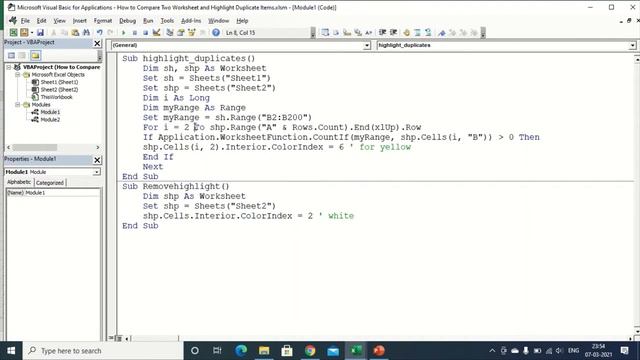
Task: Open the (General) object dropdown
Action: pyautogui.click(x=367, y=45)
